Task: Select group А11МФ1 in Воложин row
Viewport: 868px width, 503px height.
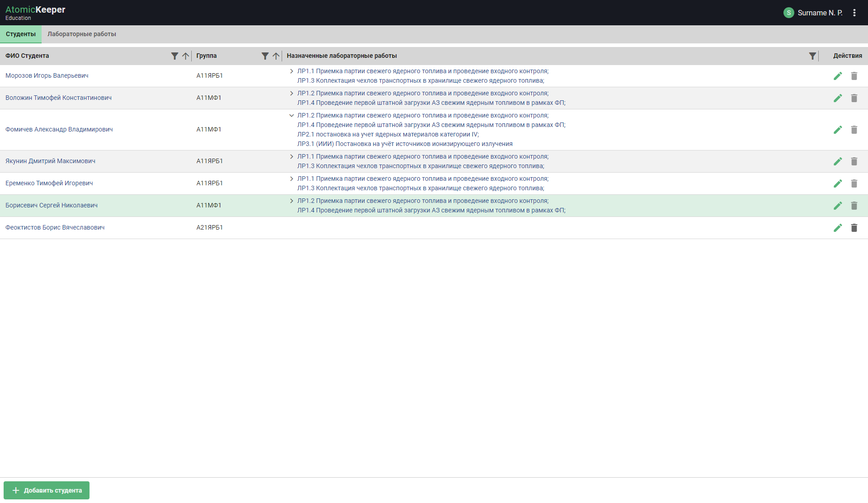Action: coord(209,98)
